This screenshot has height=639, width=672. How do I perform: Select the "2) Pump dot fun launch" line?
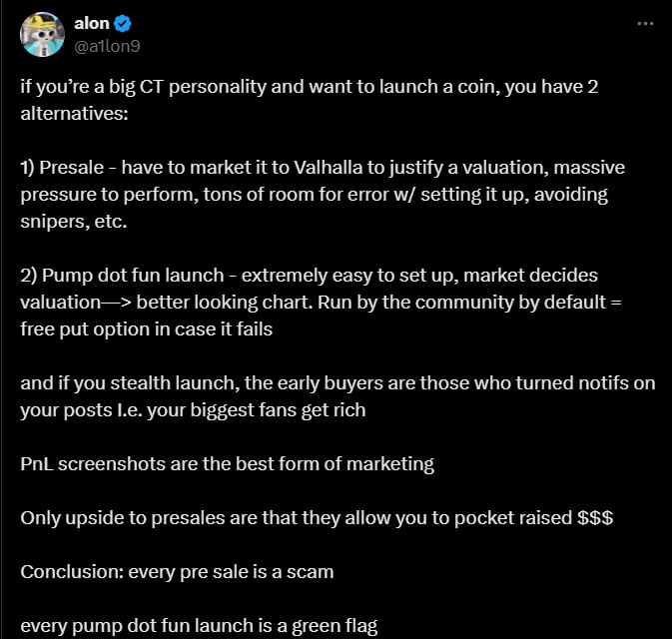point(309,276)
